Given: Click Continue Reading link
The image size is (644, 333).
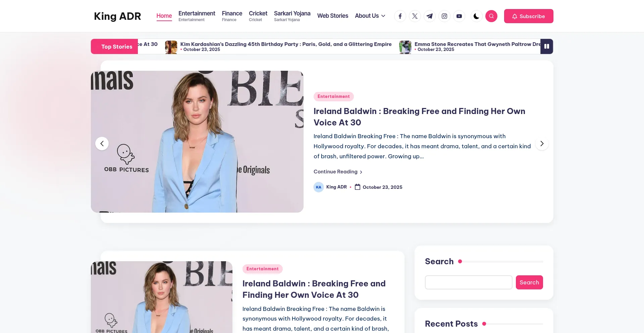Looking at the screenshot, I should click(x=338, y=172).
